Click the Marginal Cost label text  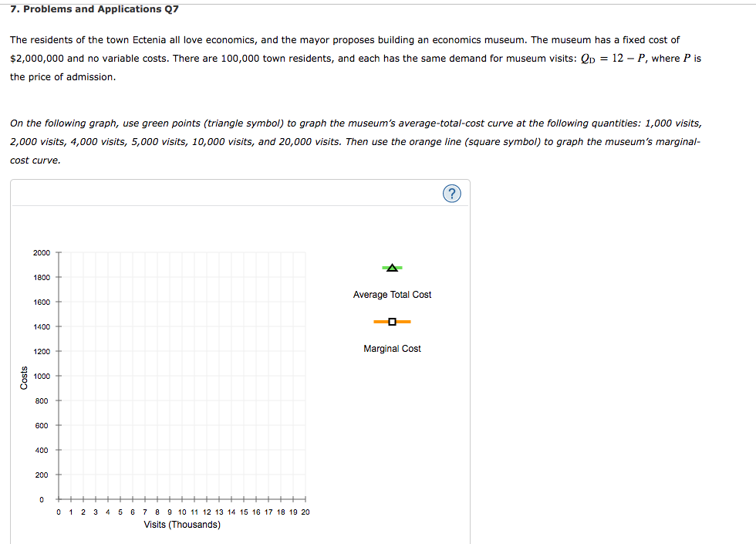[x=392, y=348]
